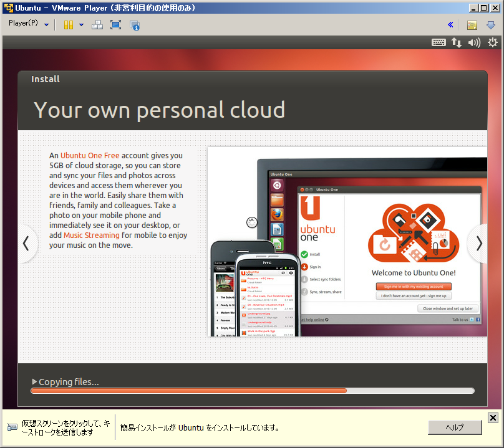
Task: Click the VMware Player title bar icon
Action: point(9,7)
